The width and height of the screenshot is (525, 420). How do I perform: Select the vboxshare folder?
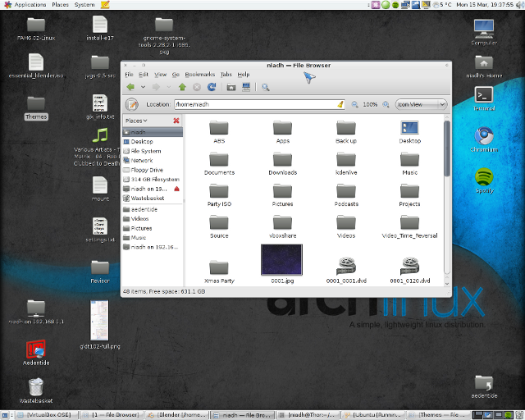(x=282, y=226)
